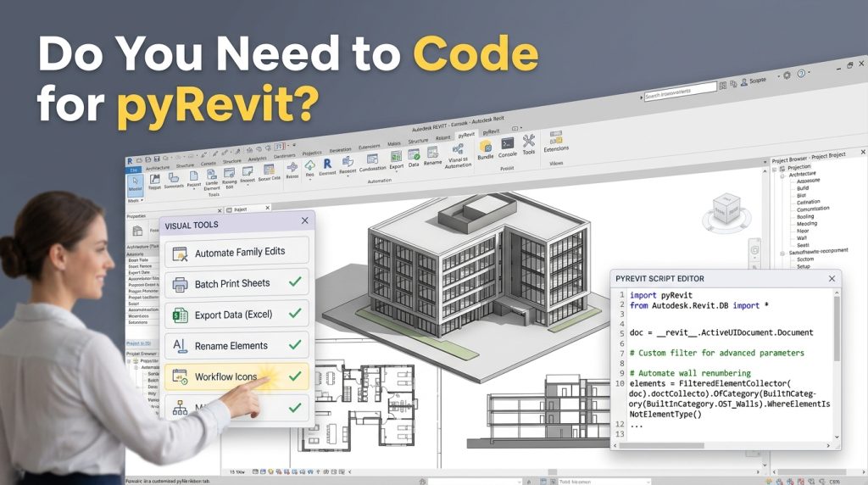Select Ceilnation in Project Browser
Viewport: 868px width, 485px height.
[x=808, y=202]
